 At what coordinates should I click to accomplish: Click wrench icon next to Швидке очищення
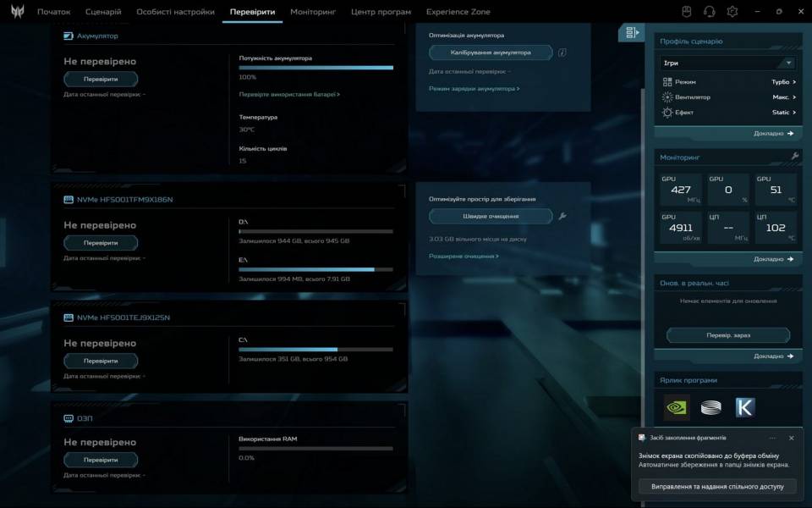pyautogui.click(x=562, y=216)
